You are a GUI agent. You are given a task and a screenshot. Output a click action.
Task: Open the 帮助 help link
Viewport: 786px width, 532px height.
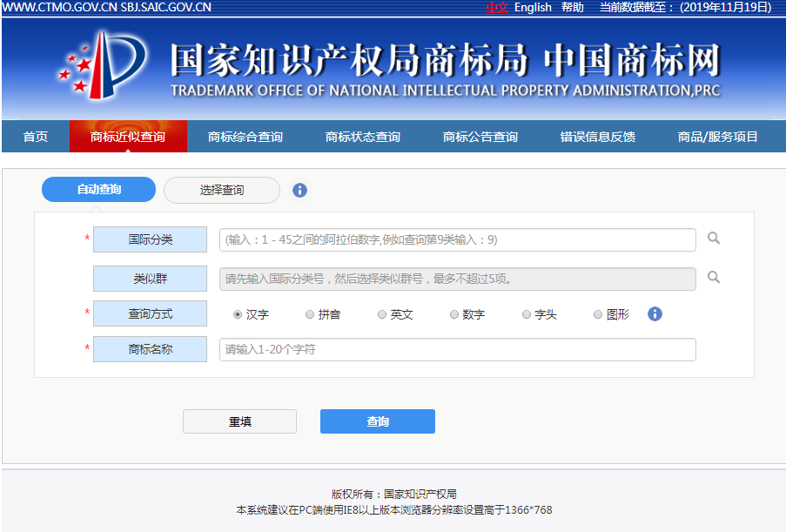(x=571, y=7)
